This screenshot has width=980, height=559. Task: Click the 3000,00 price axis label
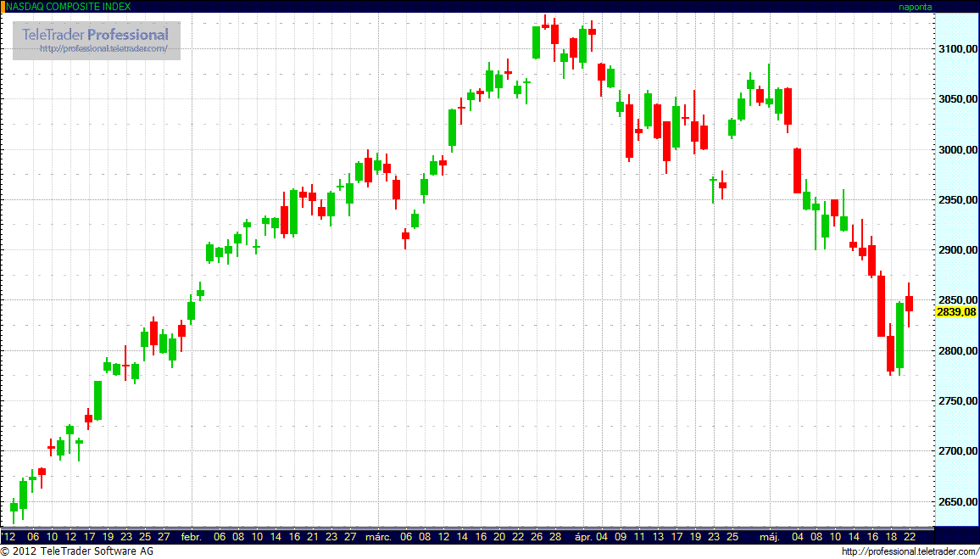pyautogui.click(x=956, y=149)
